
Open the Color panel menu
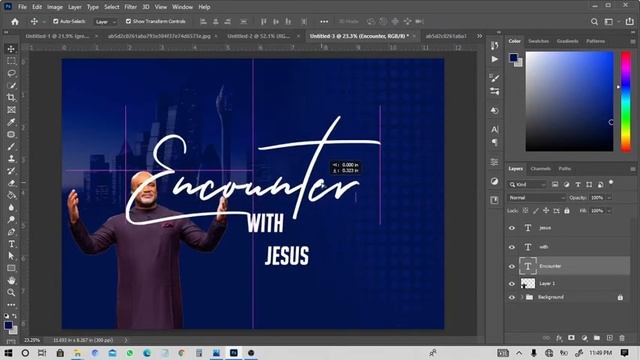click(x=633, y=41)
